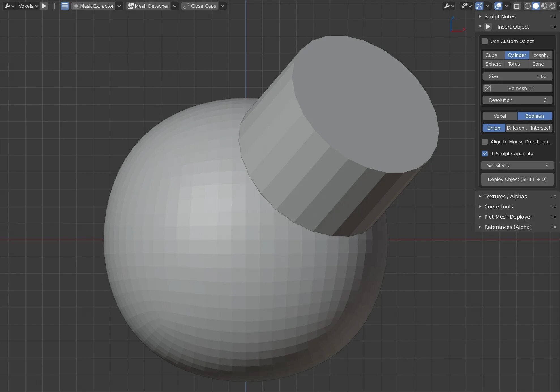Select the Voxels workspace icon

[25, 6]
